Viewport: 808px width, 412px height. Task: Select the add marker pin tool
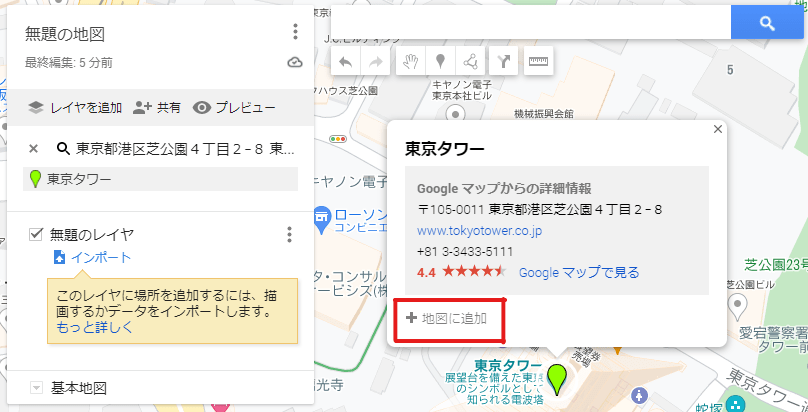(440, 62)
